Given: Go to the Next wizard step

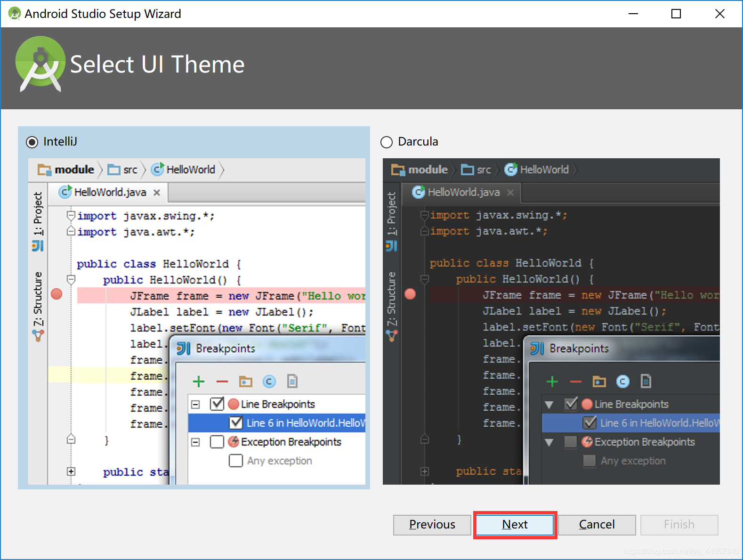Looking at the screenshot, I should coord(515,525).
